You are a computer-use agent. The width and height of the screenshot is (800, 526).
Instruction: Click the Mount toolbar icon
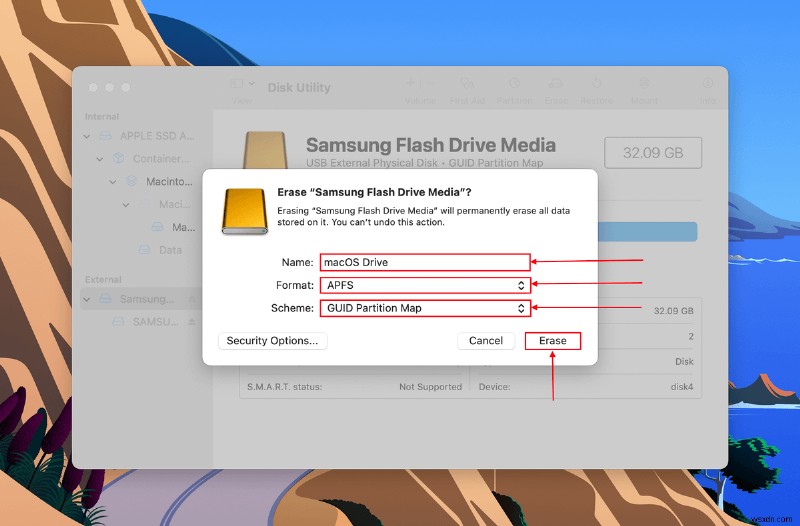click(x=644, y=83)
